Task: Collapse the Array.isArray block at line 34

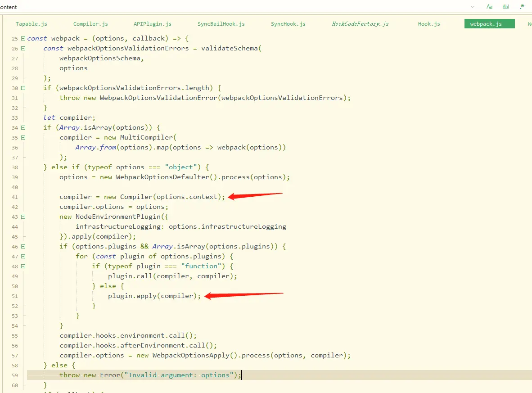Action: point(23,127)
